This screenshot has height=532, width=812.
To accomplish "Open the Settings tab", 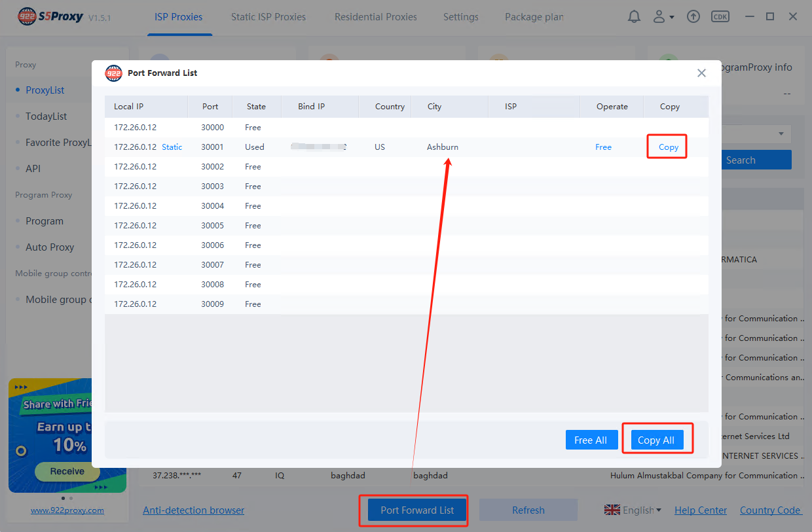I will [461, 17].
